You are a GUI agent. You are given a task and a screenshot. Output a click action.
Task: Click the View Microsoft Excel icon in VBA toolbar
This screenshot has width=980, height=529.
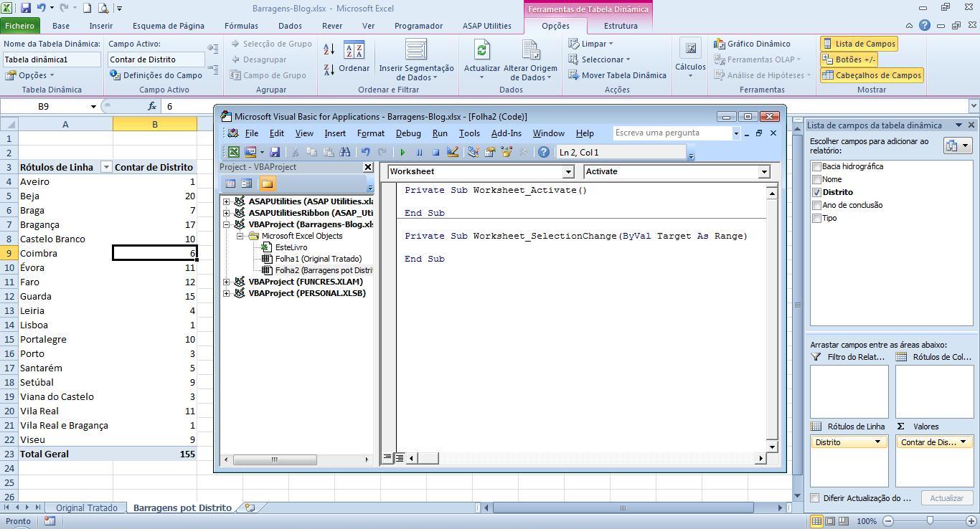point(234,152)
